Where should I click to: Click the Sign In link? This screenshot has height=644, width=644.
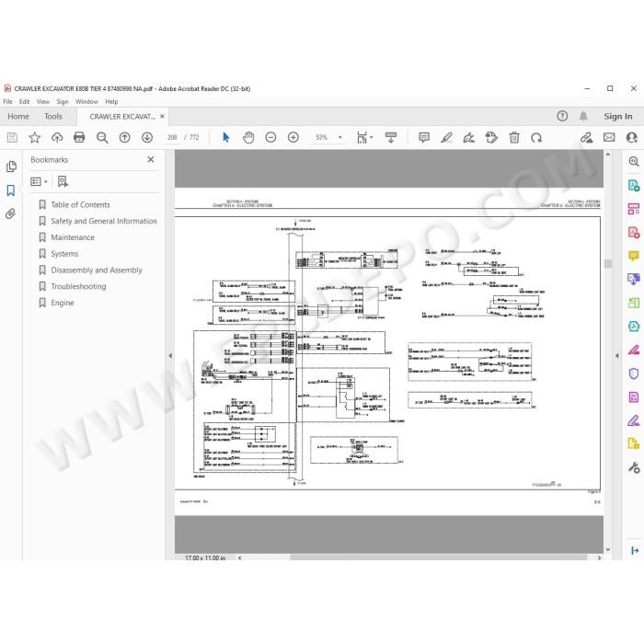[x=617, y=116]
